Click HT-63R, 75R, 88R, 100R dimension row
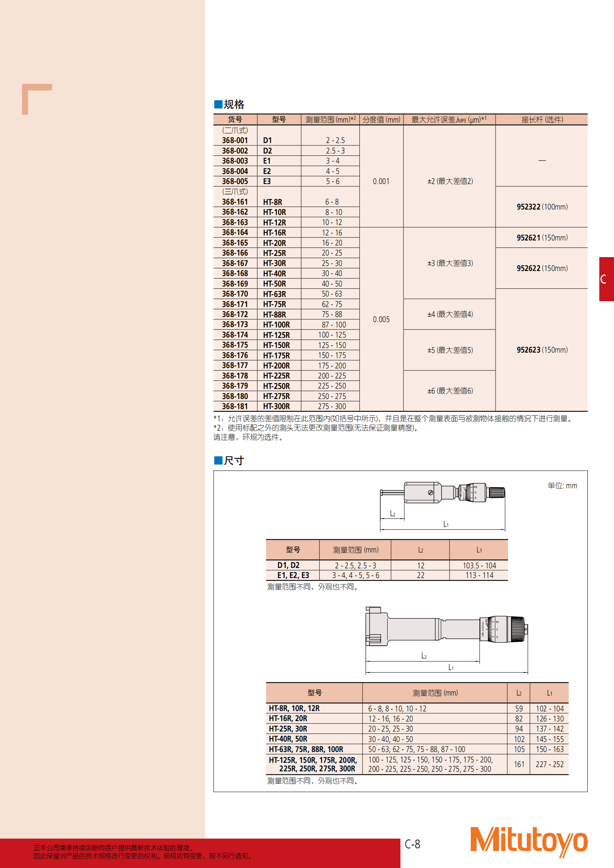614x868 pixels. click(x=417, y=749)
